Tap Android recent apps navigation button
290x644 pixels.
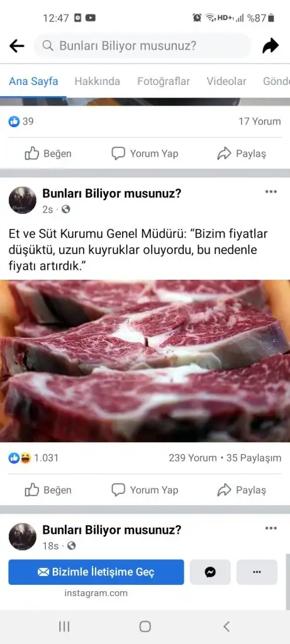click(64, 626)
